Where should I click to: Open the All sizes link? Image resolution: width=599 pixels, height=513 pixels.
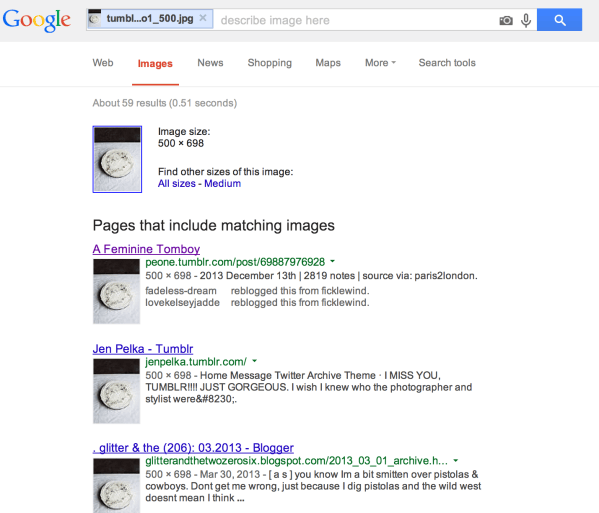click(x=176, y=183)
